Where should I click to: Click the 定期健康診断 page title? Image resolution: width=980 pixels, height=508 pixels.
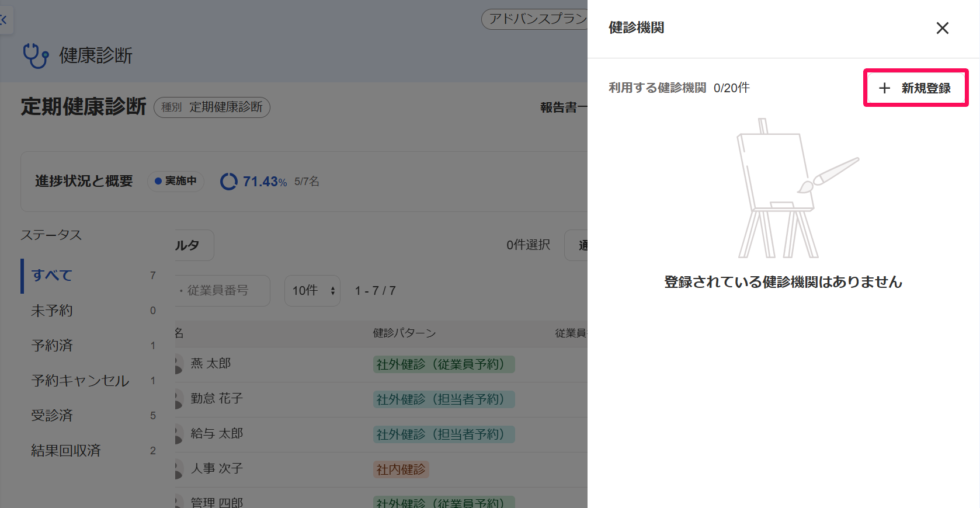click(x=84, y=107)
